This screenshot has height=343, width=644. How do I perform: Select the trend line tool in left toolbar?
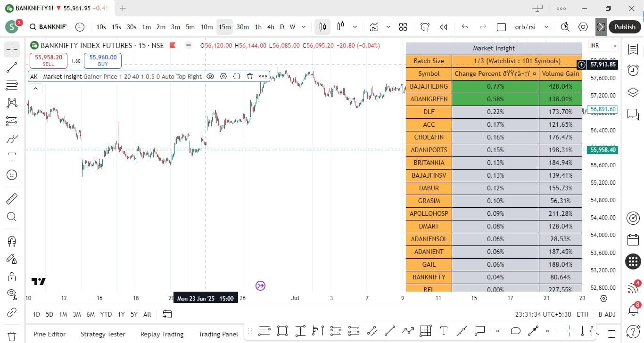point(12,67)
